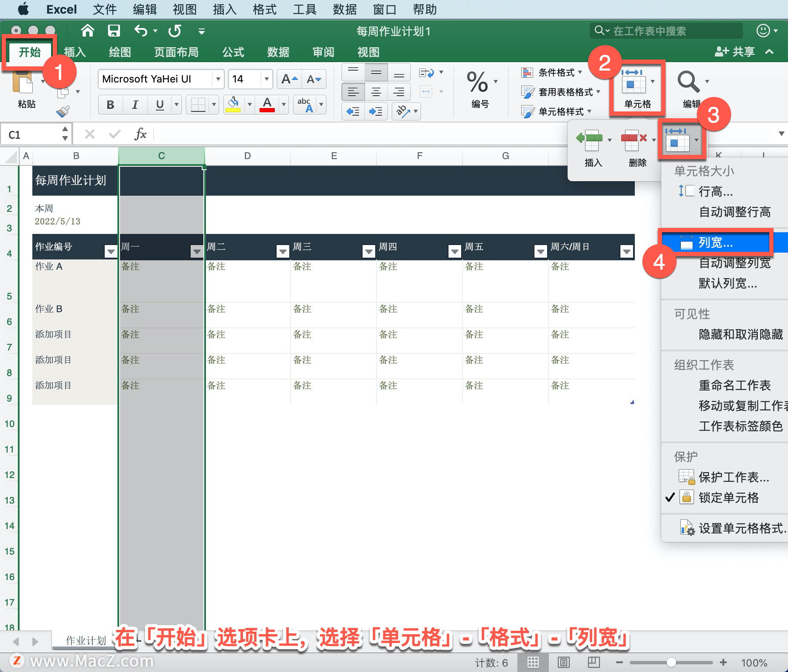Image resolution: width=788 pixels, height=672 pixels.
Task: Click the Editing magnifier icon
Action: [688, 82]
